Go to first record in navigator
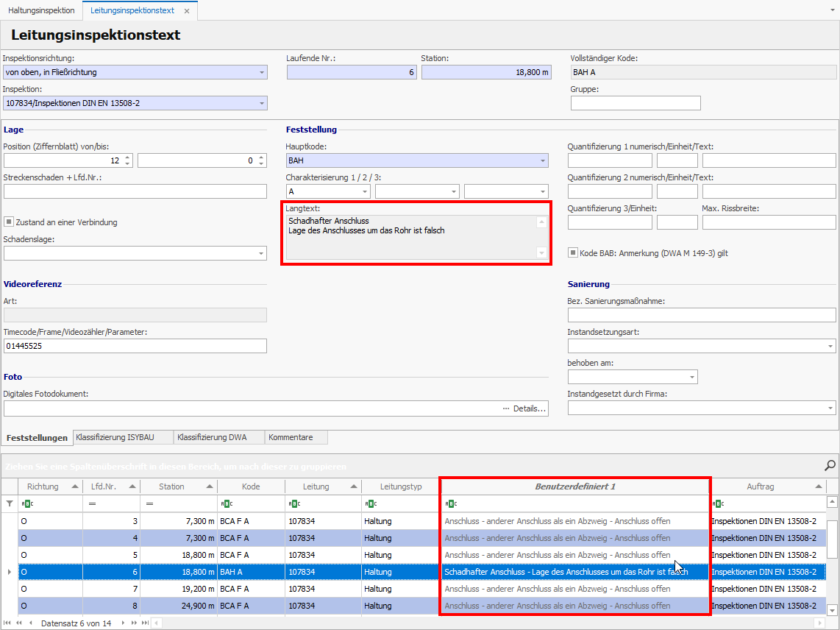 pyautogui.click(x=7, y=623)
